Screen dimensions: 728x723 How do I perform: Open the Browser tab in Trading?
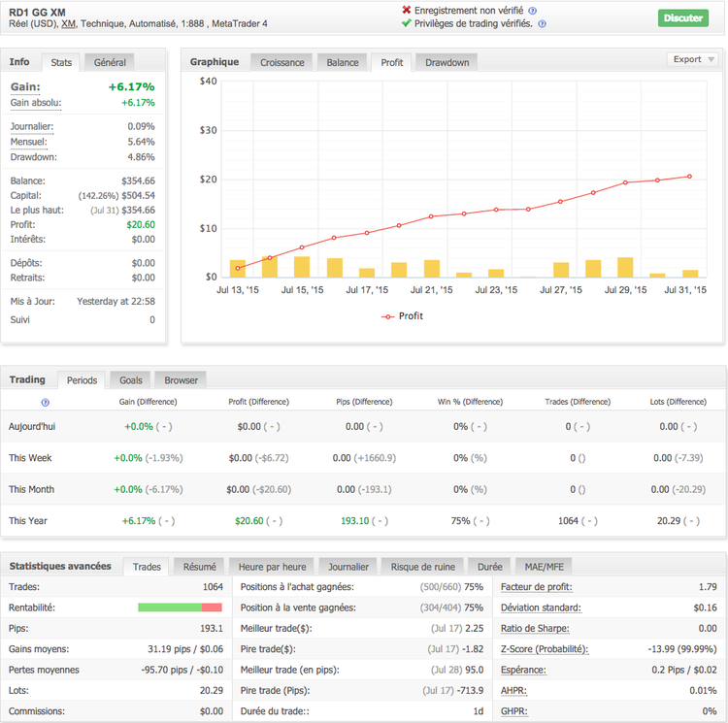tap(181, 380)
